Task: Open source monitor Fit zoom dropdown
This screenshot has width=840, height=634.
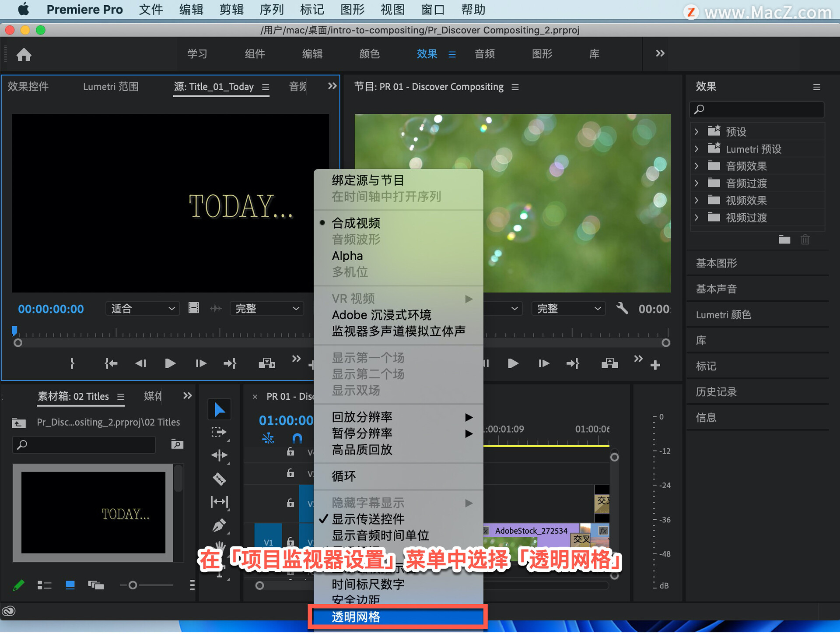Action: 143,308
